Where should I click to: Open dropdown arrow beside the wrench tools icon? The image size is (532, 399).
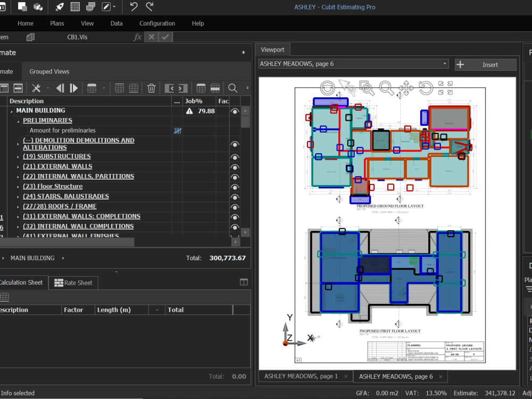(x=48, y=88)
